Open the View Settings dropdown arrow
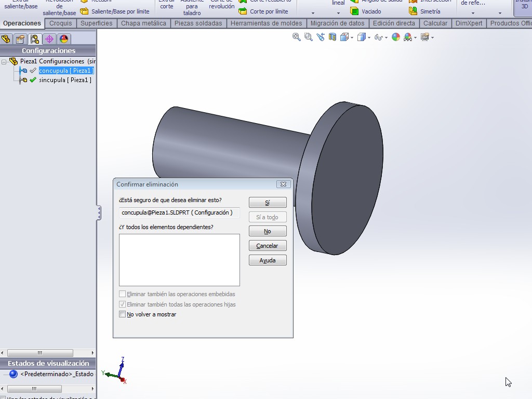 point(432,37)
